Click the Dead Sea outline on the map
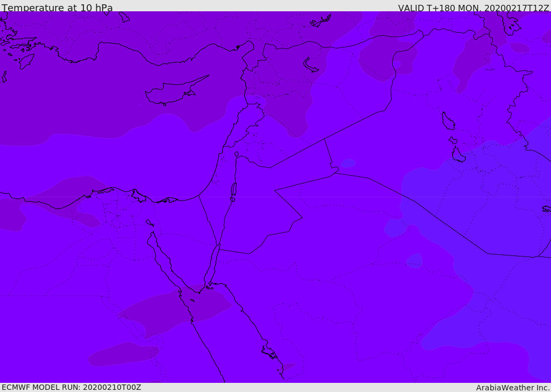 (x=234, y=189)
